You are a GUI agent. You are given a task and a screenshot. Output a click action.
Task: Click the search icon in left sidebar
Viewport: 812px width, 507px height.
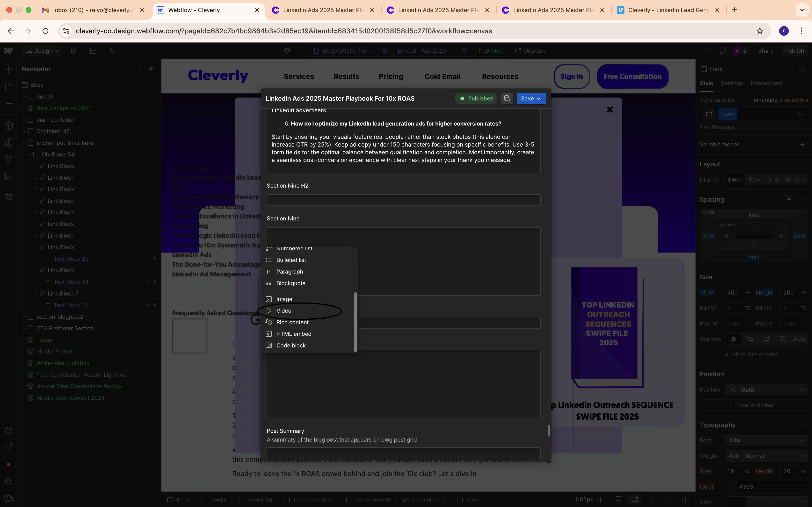click(x=9, y=481)
